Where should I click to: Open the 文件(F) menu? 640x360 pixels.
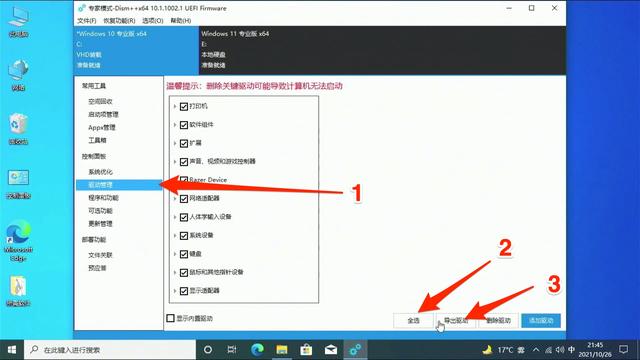tap(87, 20)
